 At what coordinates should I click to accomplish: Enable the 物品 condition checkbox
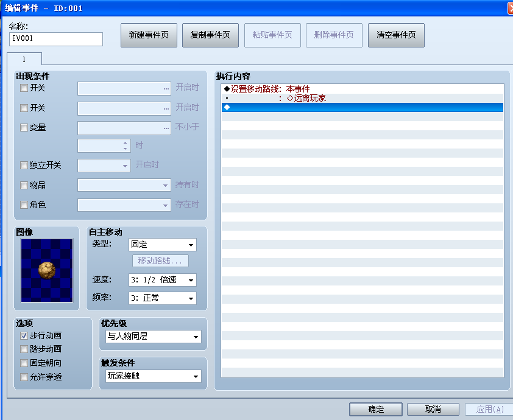[24, 185]
